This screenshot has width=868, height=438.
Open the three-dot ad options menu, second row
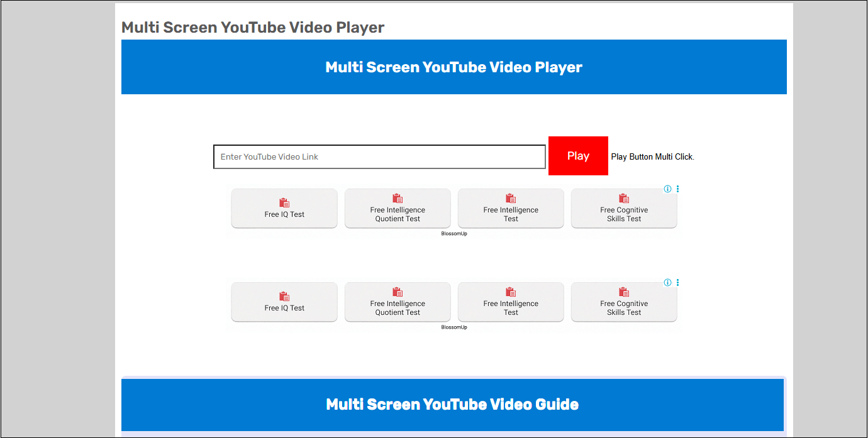click(x=677, y=282)
